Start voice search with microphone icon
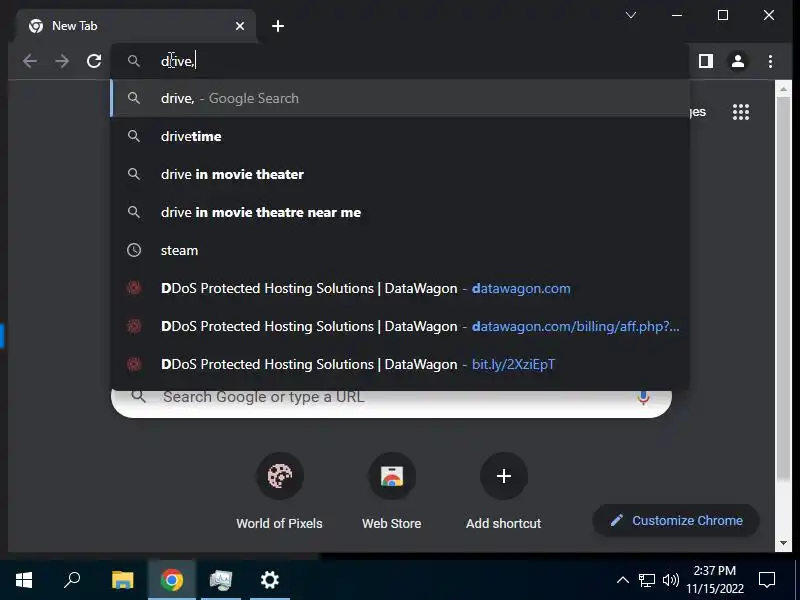Screen dimensions: 800x600 point(643,397)
